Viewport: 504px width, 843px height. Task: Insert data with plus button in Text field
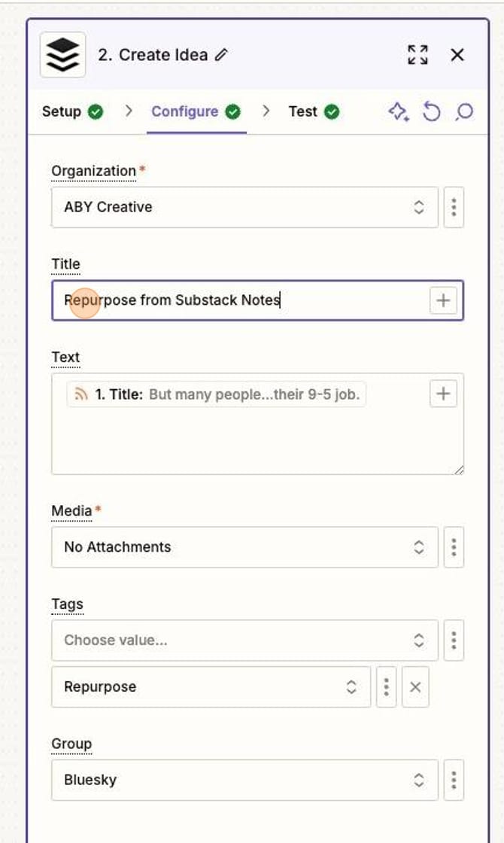click(x=443, y=394)
